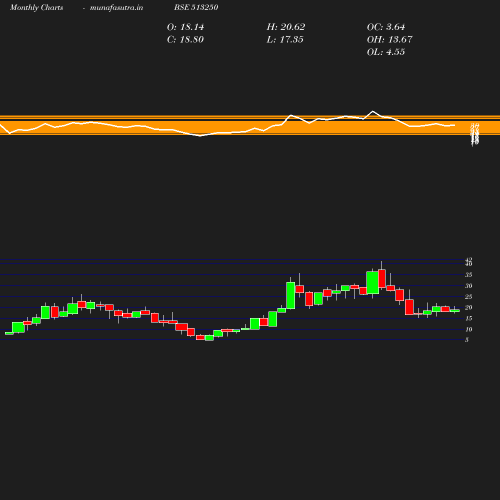The height and width of the screenshot is (500, 500).
Task: Click the last green candle on the right
Action: coord(455,310)
